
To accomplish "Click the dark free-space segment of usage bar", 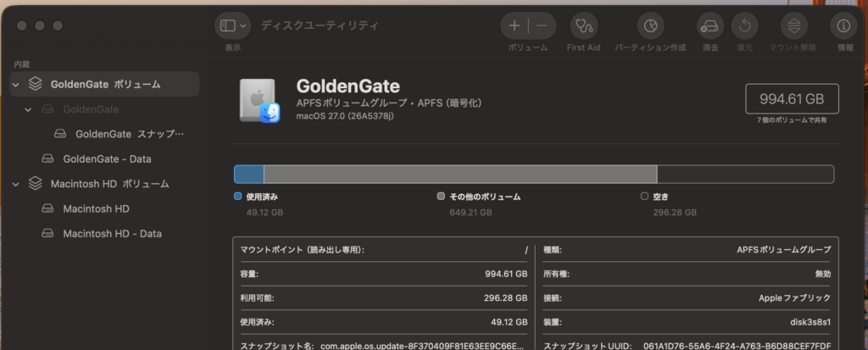I will pos(746,174).
